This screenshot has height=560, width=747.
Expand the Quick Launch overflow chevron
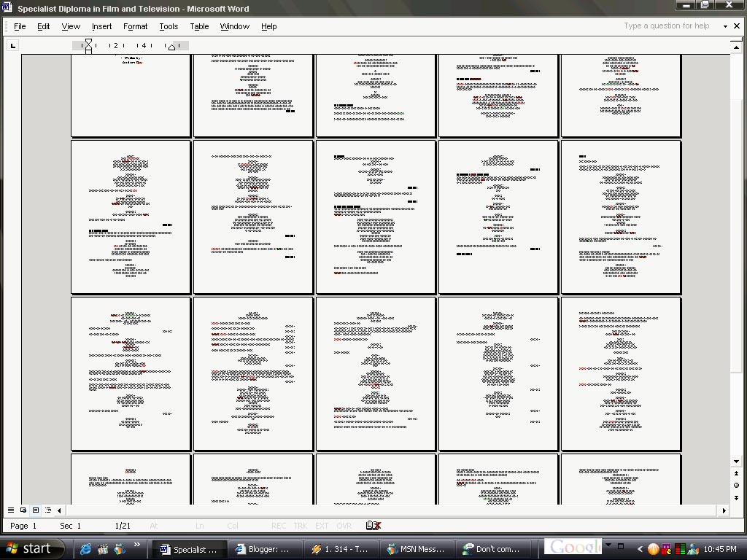[136, 544]
